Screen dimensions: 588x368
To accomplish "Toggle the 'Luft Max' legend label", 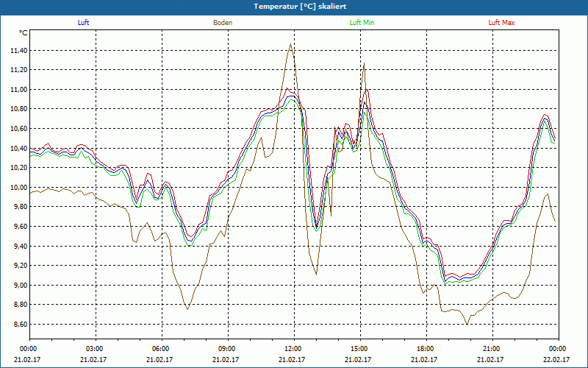I will click(502, 23).
